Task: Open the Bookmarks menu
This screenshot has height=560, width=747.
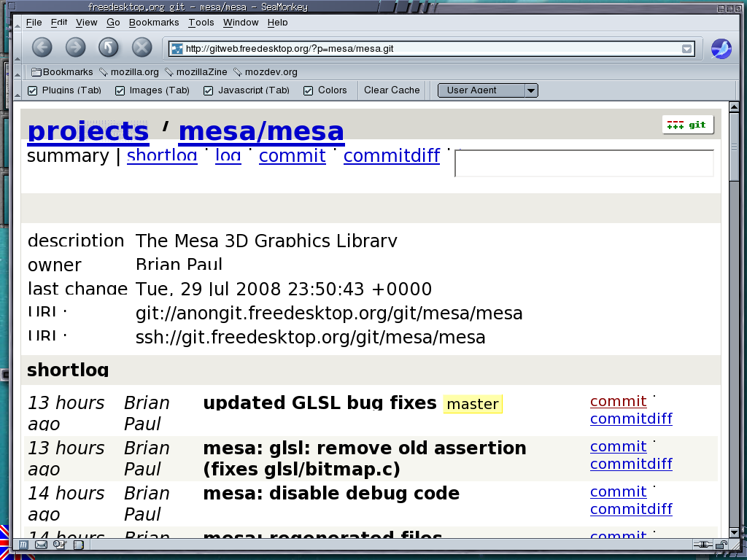Action: click(153, 23)
